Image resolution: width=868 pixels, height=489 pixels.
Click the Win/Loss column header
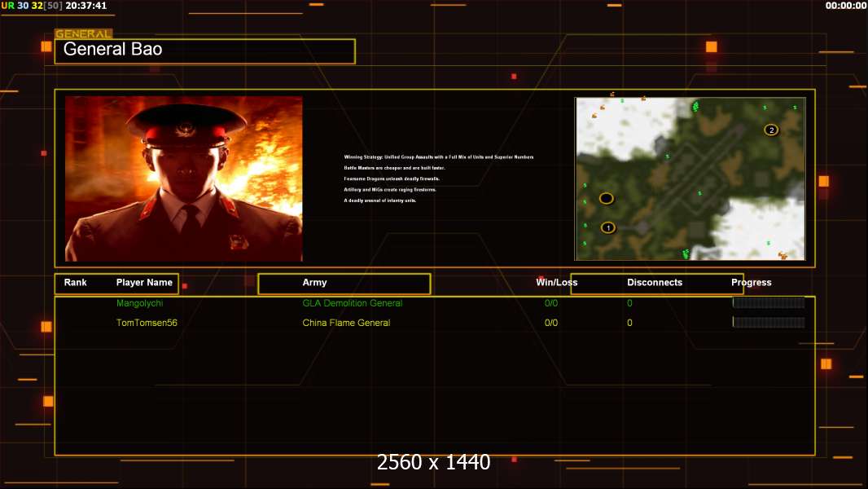coord(556,283)
